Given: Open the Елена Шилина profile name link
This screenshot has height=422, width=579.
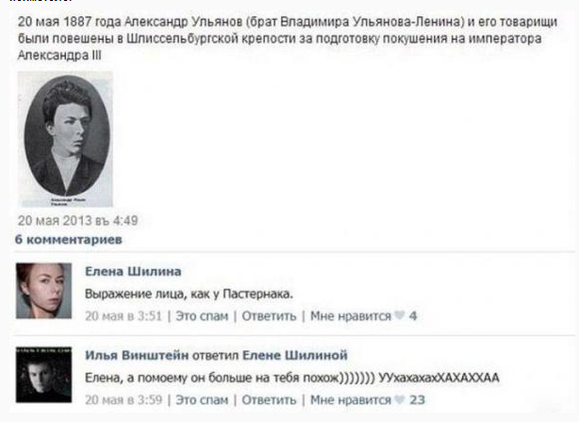Looking at the screenshot, I should (x=133, y=271).
